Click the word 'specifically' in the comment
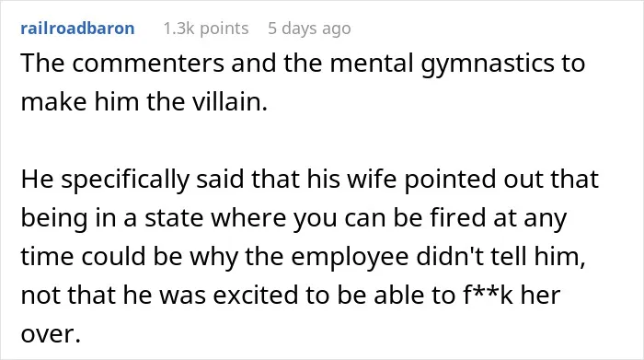 125,180
